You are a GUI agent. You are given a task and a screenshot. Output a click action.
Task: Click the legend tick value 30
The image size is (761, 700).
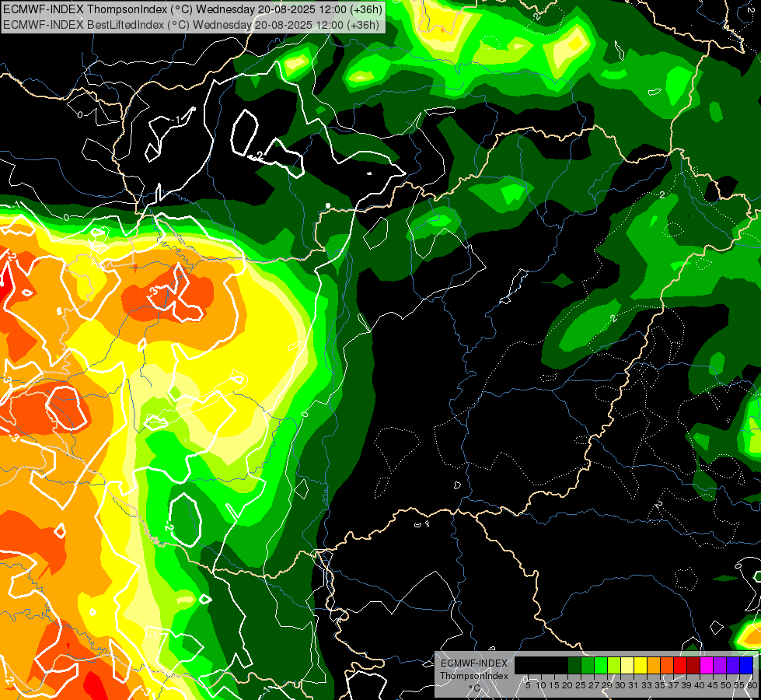click(620, 685)
